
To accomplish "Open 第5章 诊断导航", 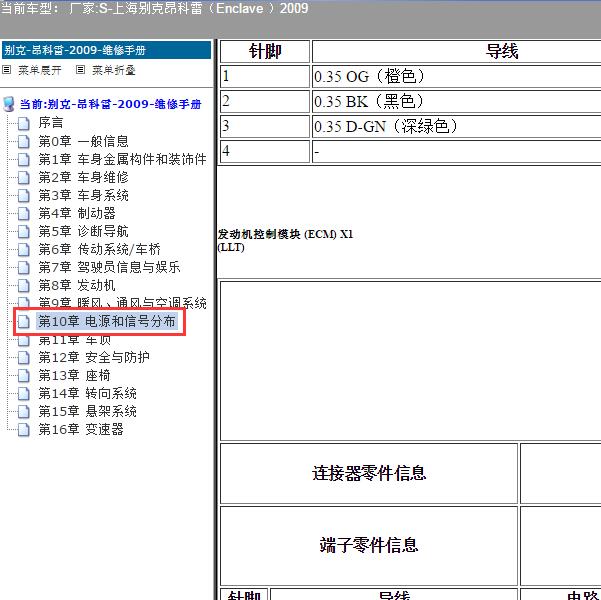I will coord(83,231).
